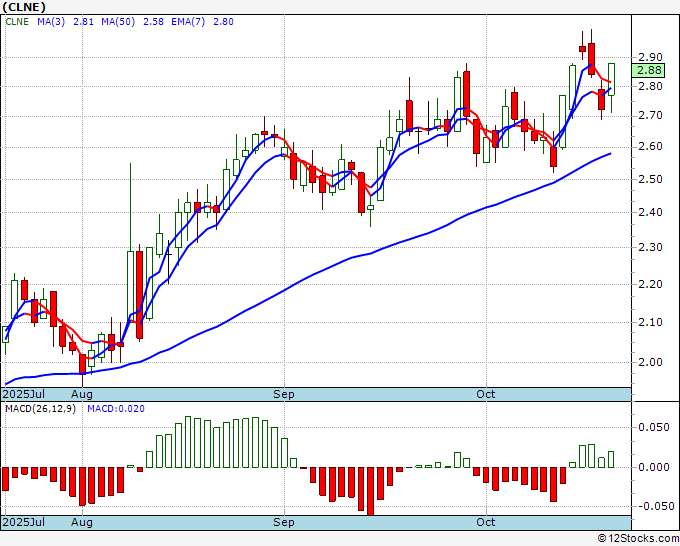Click the 2.40 price axis label

tap(650, 212)
